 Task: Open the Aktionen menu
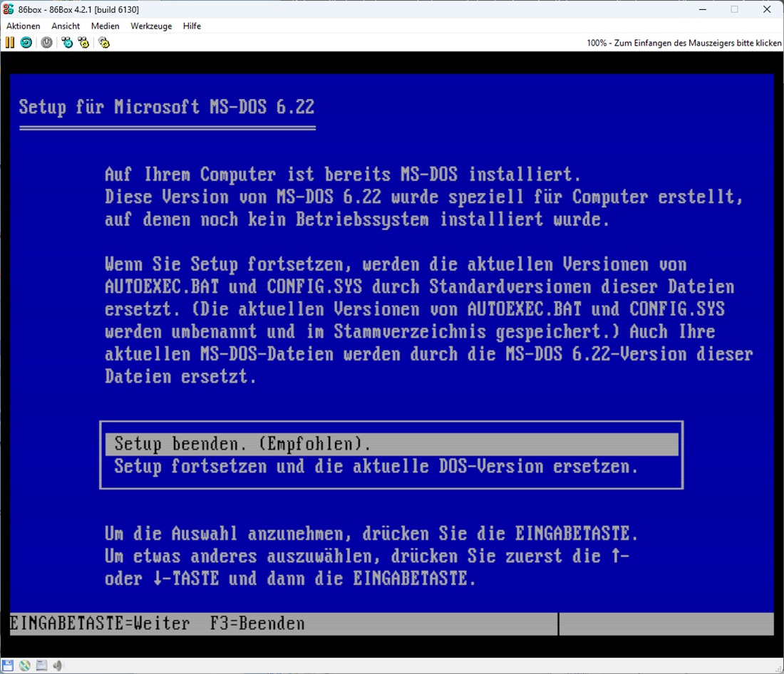[24, 26]
